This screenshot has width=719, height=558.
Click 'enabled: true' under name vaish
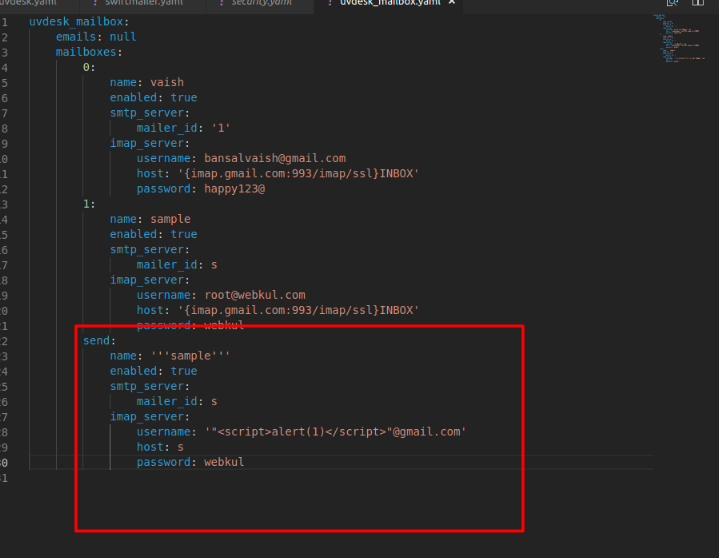(153, 97)
